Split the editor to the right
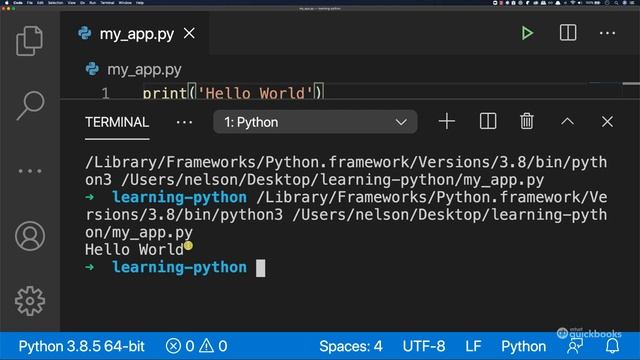Image resolution: width=640 pixels, height=360 pixels. [568, 33]
